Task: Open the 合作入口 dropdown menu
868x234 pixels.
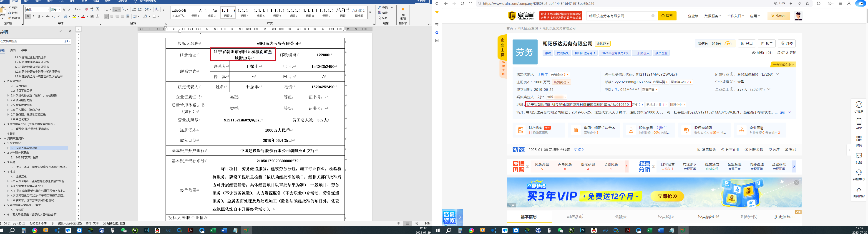Action: pos(735,16)
